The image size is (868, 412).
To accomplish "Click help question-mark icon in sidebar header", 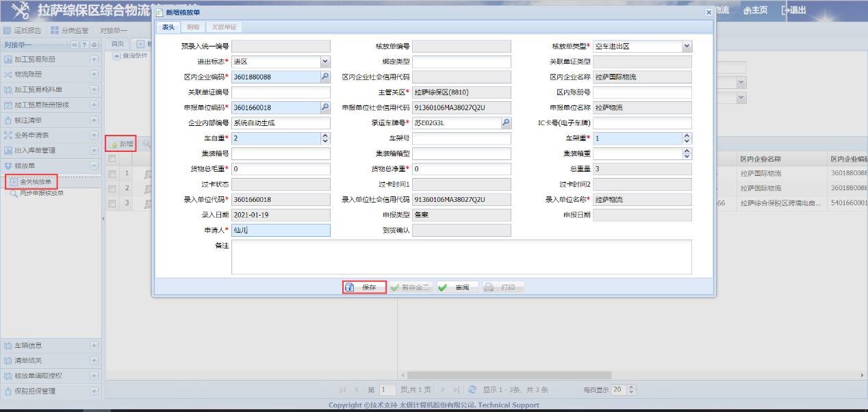I will click(84, 44).
